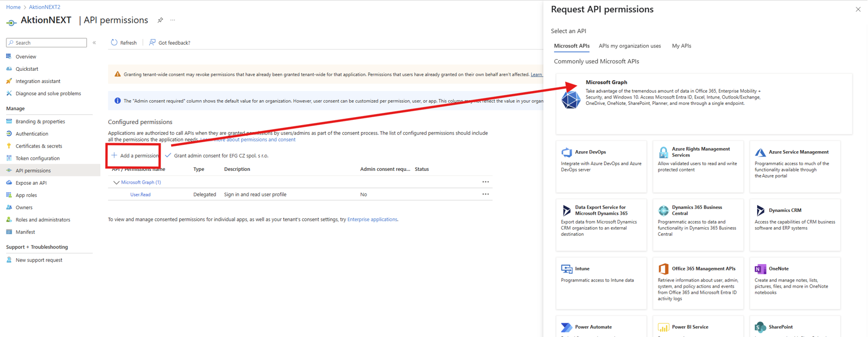Click the Overview sidebar icon

coord(9,56)
